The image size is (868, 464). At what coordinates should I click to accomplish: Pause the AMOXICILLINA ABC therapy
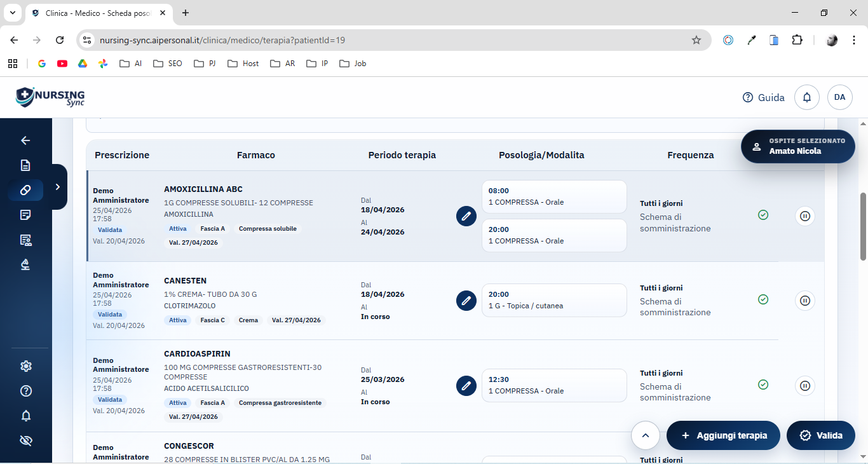(x=805, y=216)
